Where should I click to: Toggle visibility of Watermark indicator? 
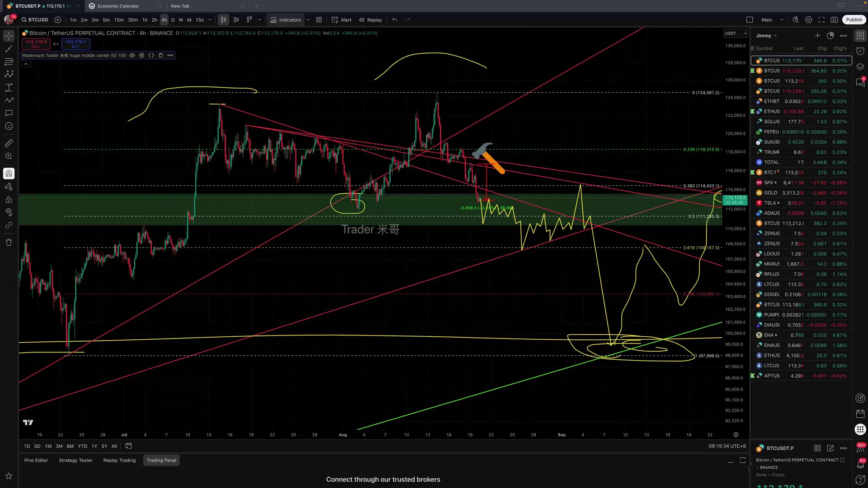[x=132, y=55]
